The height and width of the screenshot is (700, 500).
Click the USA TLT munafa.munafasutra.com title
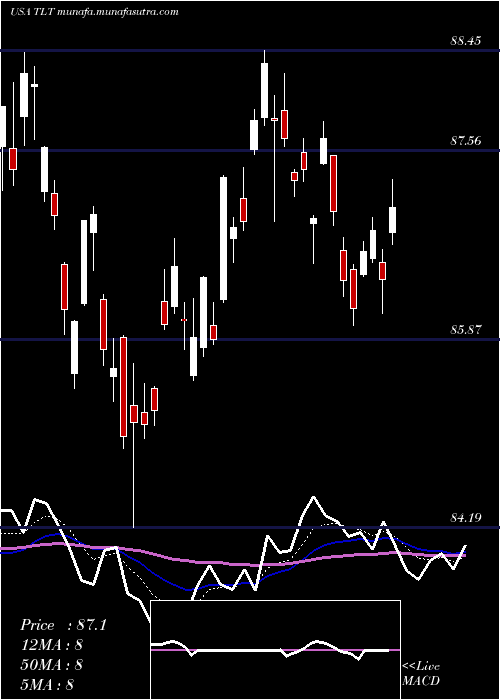coord(94,12)
